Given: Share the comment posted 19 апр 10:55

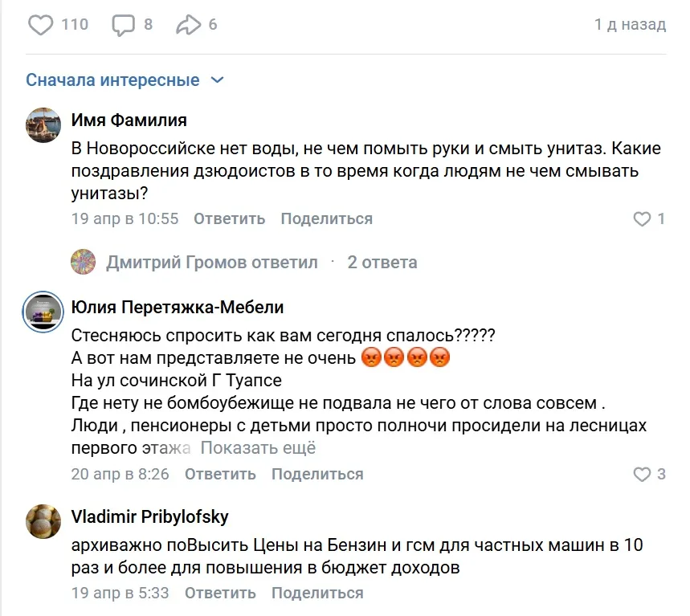Looking at the screenshot, I should (x=326, y=218).
